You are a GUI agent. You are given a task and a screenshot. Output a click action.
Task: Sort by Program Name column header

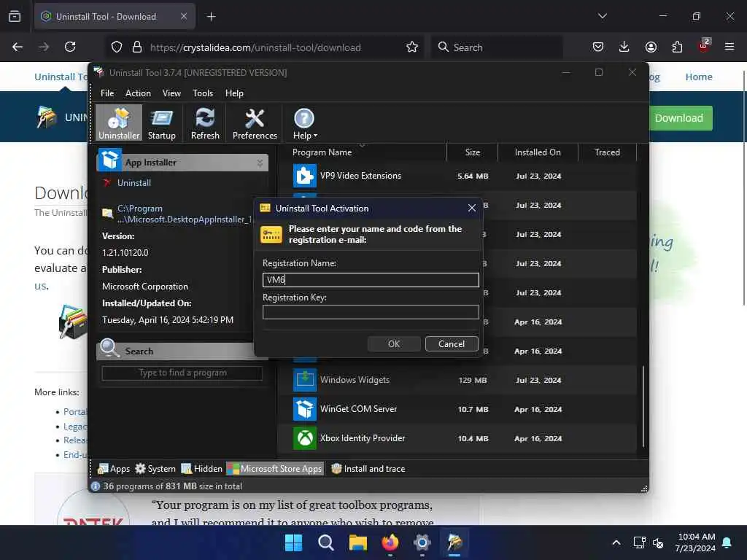click(x=322, y=152)
